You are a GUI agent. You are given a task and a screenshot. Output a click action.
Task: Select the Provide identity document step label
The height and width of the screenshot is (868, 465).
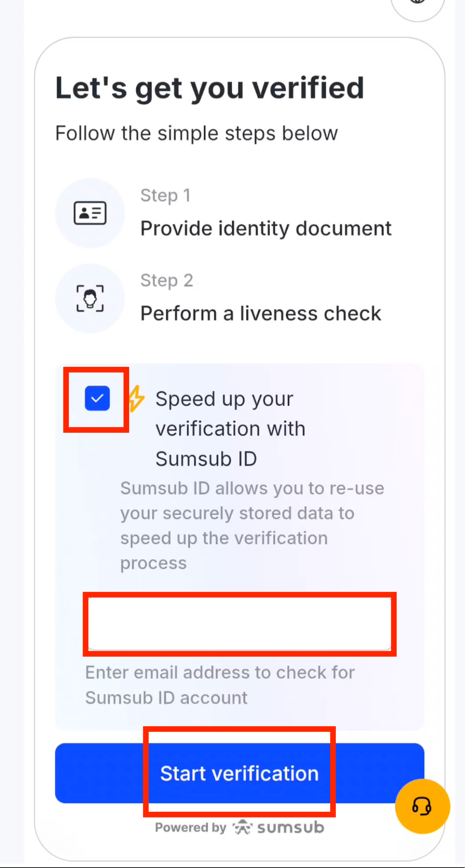pyautogui.click(x=266, y=228)
